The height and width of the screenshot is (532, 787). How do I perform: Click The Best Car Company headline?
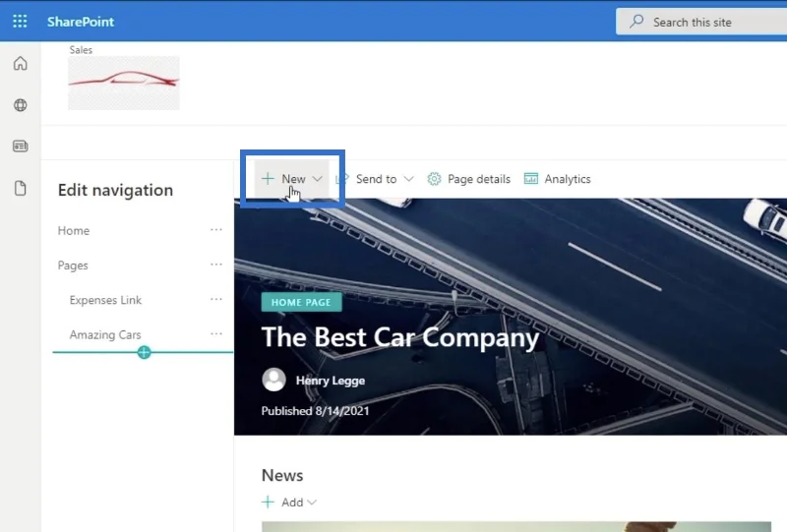(400, 336)
